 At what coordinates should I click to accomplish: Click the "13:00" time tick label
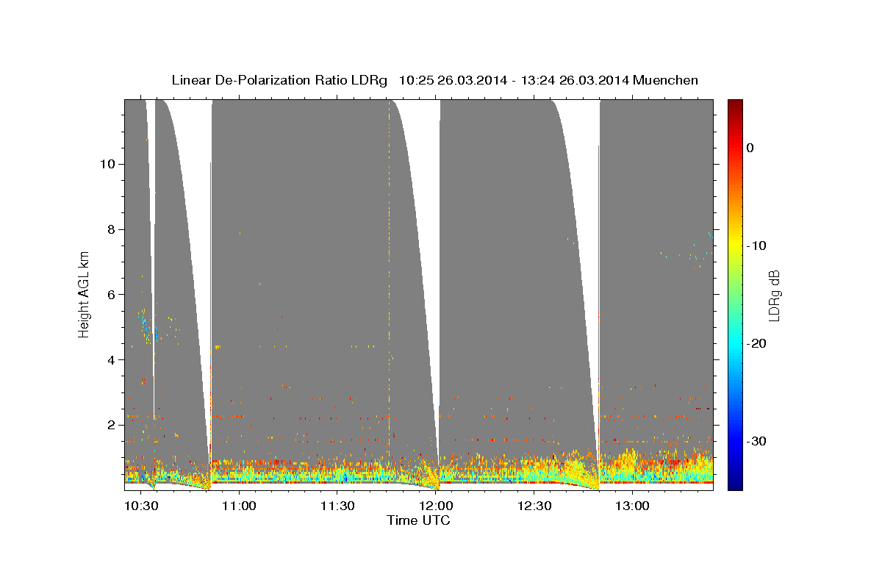point(632,506)
